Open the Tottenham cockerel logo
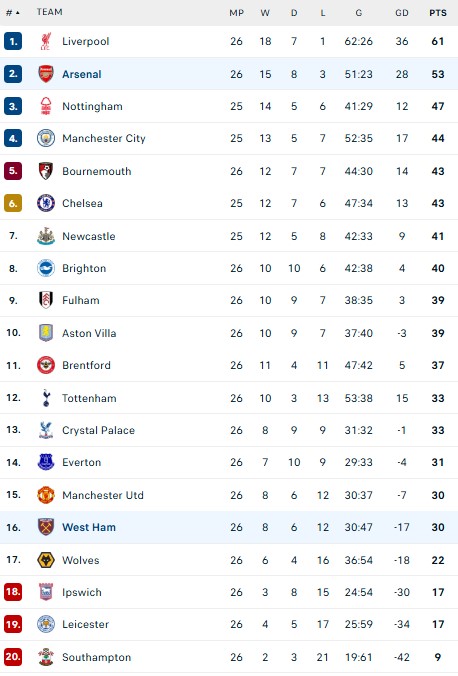 tap(46, 398)
